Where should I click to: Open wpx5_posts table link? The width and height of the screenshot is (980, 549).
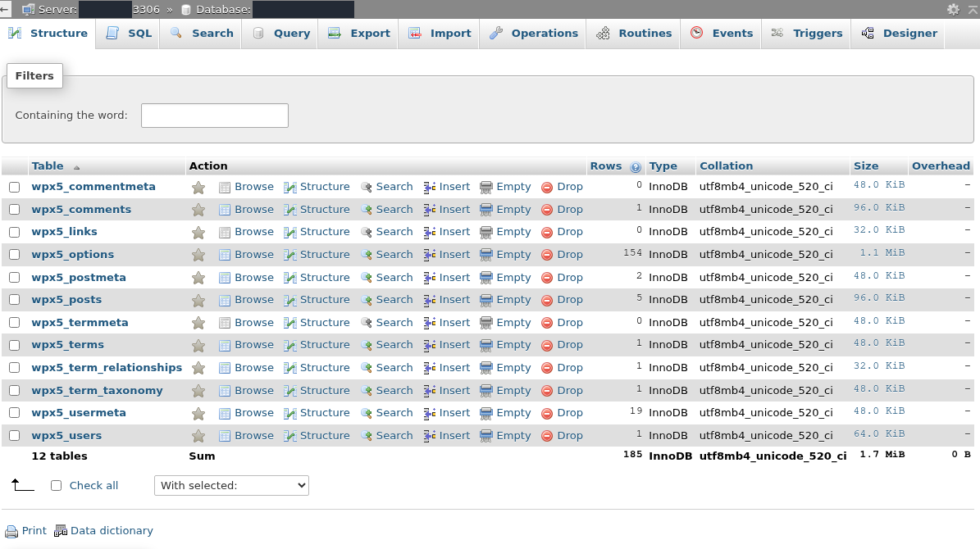[x=67, y=300]
